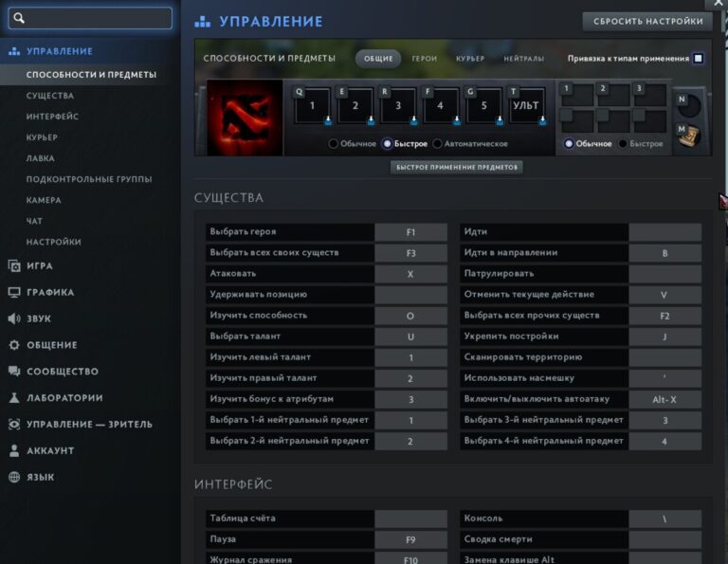Click the empty binding for Таблица счёта
This screenshot has height=564, width=728.
coord(410,519)
